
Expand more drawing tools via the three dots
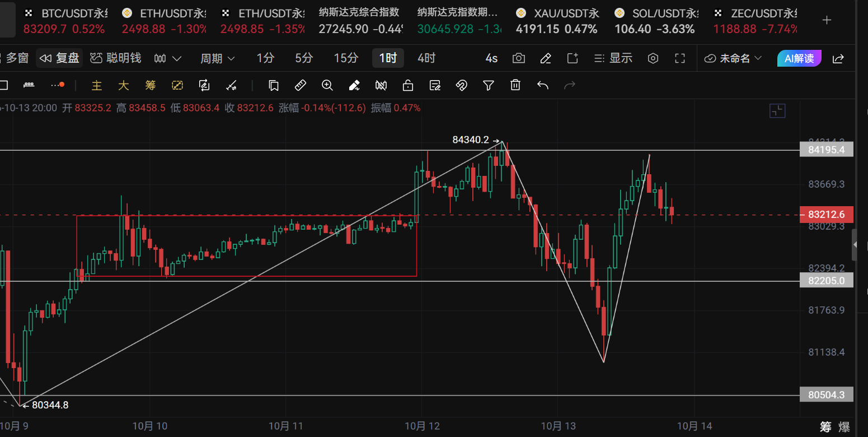[x=58, y=85]
